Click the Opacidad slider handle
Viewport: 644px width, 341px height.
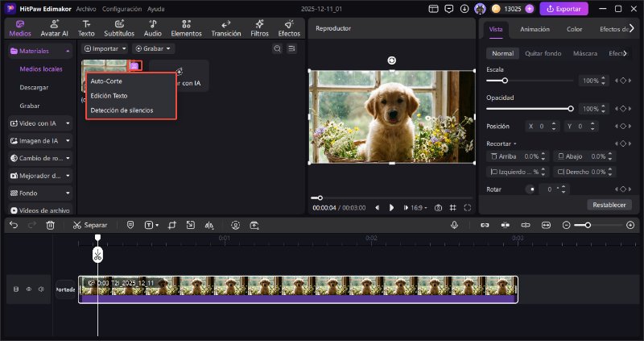(571, 108)
